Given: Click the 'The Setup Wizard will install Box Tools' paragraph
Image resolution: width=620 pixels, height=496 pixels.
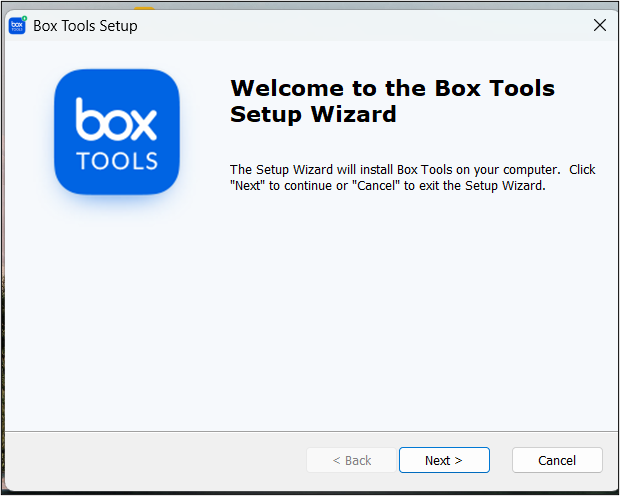Looking at the screenshot, I should pos(412,177).
